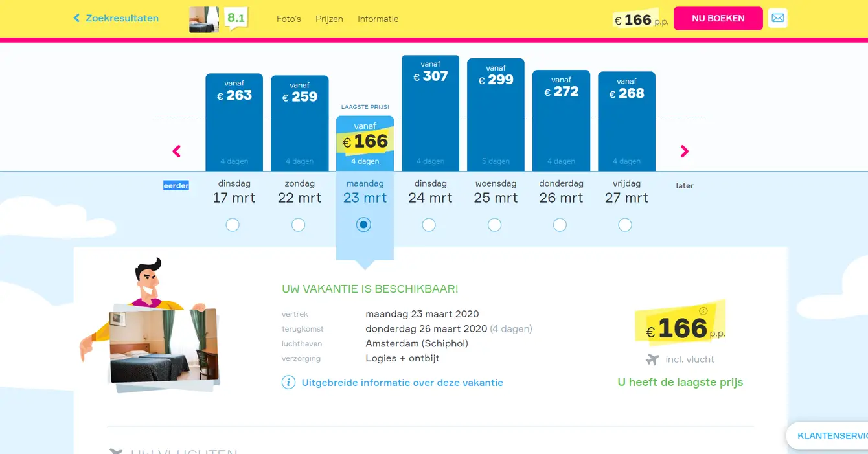Open the envelope email icon in header
Image resolution: width=868 pixels, height=454 pixels.
point(778,18)
